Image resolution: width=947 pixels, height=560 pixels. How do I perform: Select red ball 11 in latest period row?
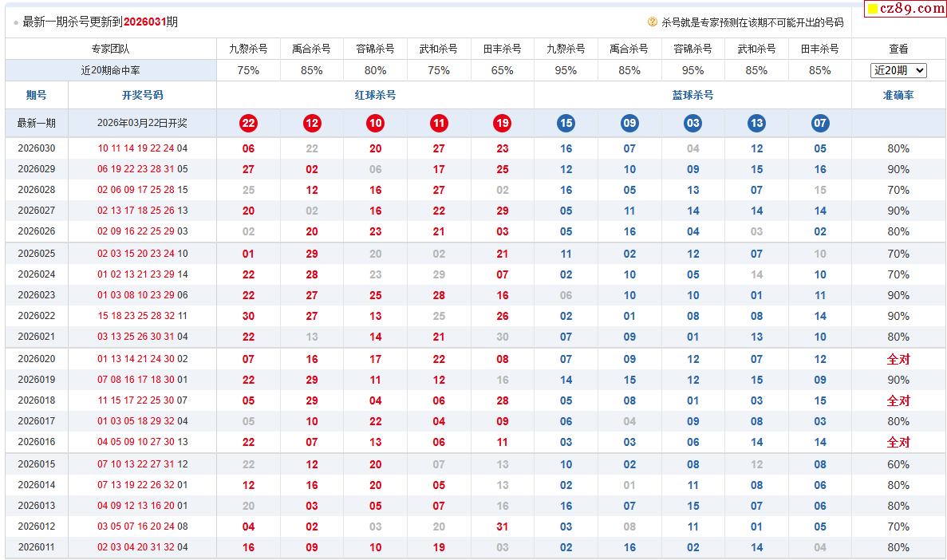(439, 123)
